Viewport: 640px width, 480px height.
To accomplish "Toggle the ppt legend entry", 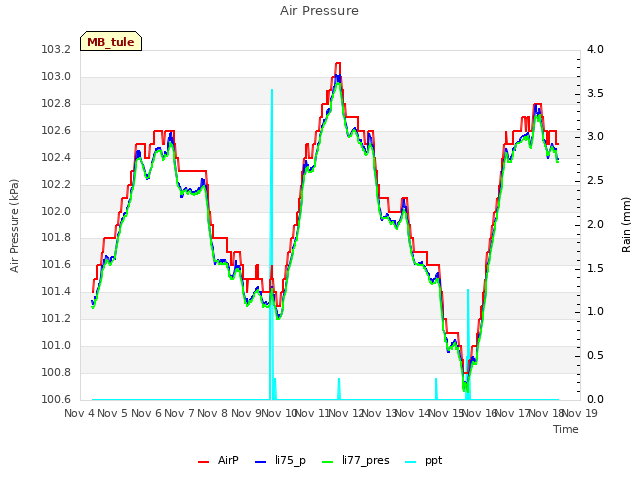I will 424,461.
